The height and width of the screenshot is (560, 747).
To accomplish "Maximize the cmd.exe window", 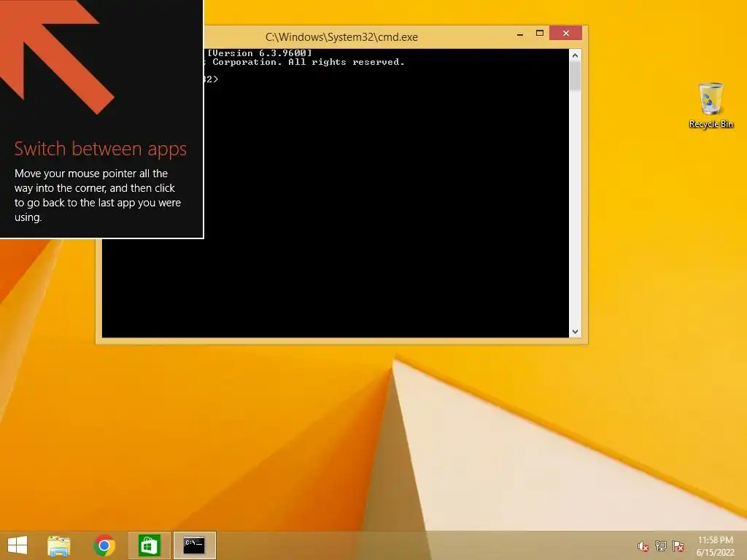I will pyautogui.click(x=540, y=34).
